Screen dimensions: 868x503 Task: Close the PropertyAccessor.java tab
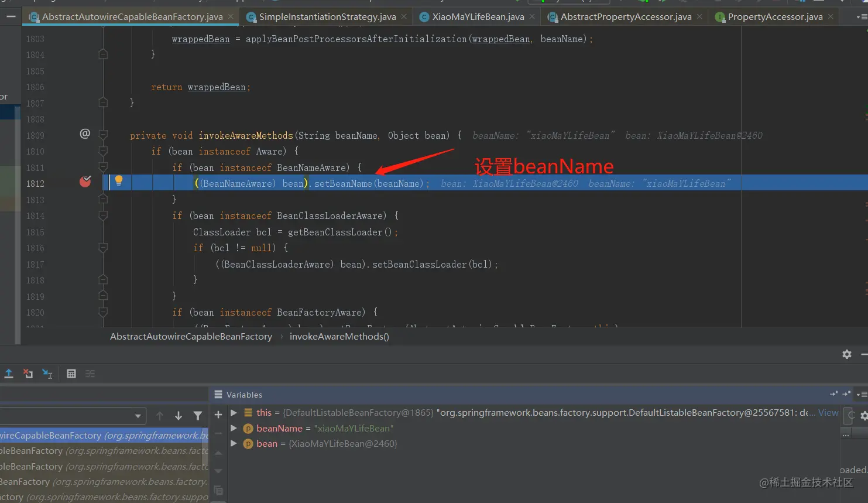[x=831, y=17]
